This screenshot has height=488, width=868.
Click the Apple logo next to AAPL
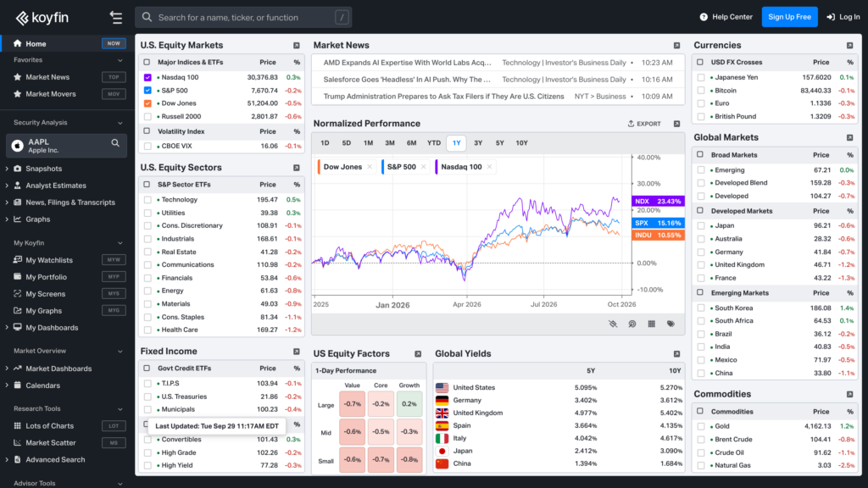click(18, 146)
